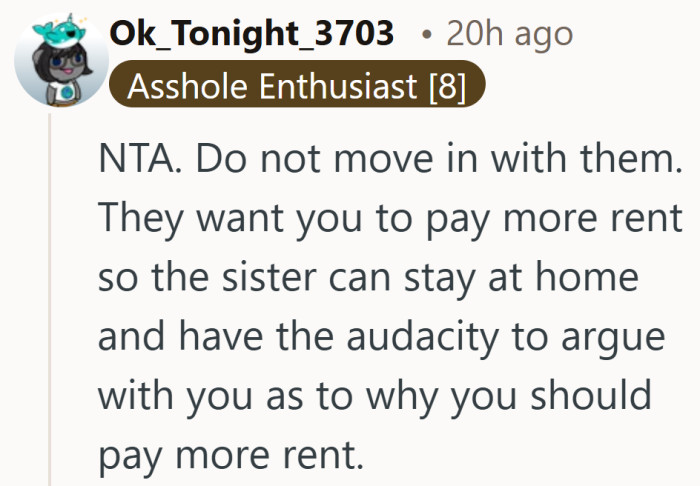Viewport: 700px width, 486px height.
Task: Open the "20h ago" timestamp permalink
Action: [x=509, y=34]
